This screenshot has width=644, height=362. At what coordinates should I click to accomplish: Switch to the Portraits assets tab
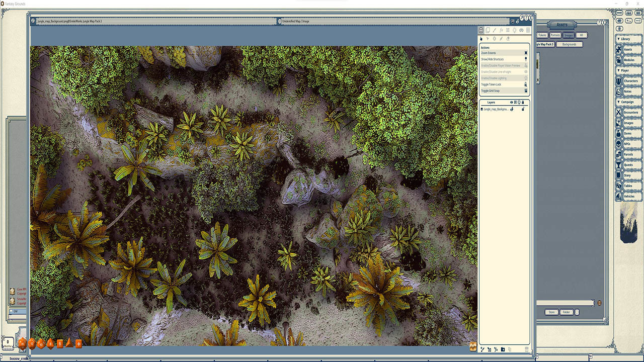[555, 35]
